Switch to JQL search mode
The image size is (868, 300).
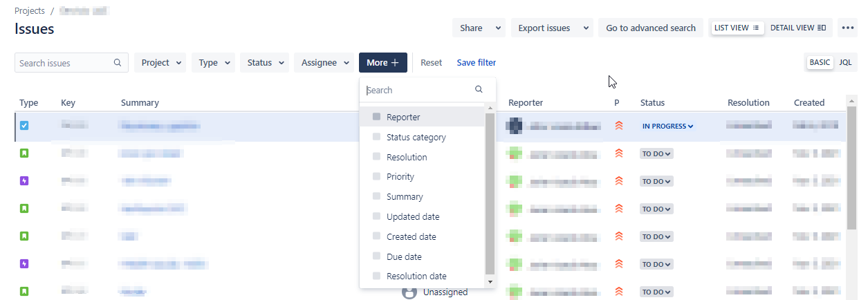pos(845,62)
